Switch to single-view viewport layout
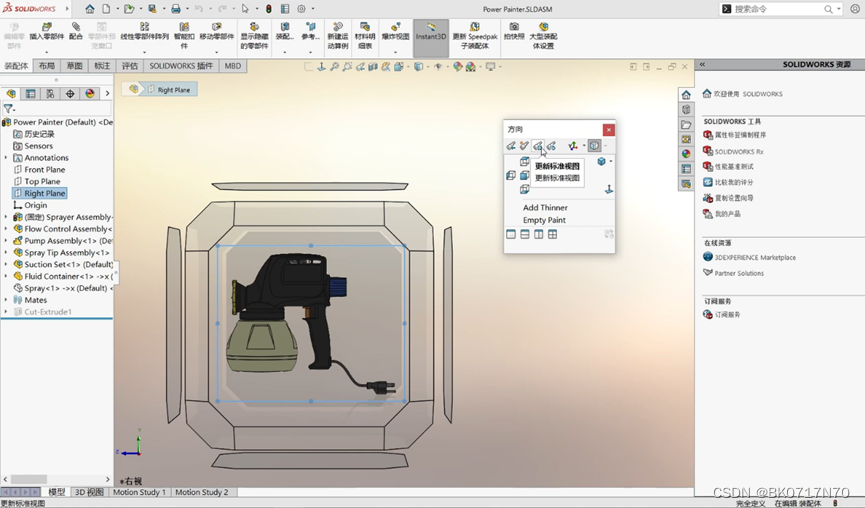Screen dimensions: 865x508 [511, 234]
